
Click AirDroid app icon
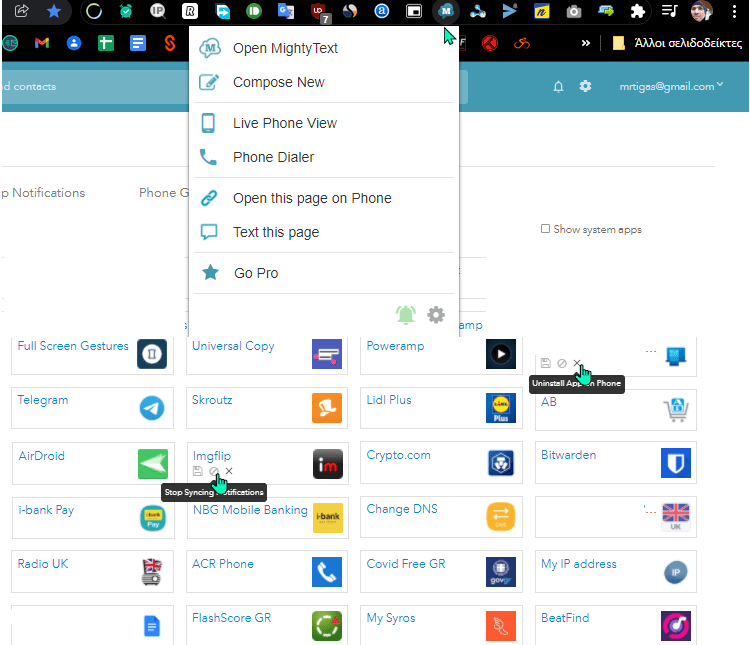click(x=153, y=464)
